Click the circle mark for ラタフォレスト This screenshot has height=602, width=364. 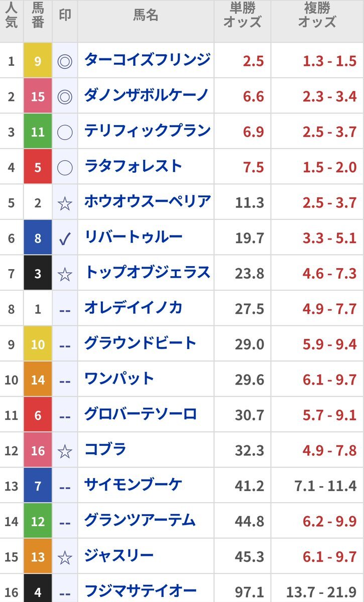(x=65, y=167)
